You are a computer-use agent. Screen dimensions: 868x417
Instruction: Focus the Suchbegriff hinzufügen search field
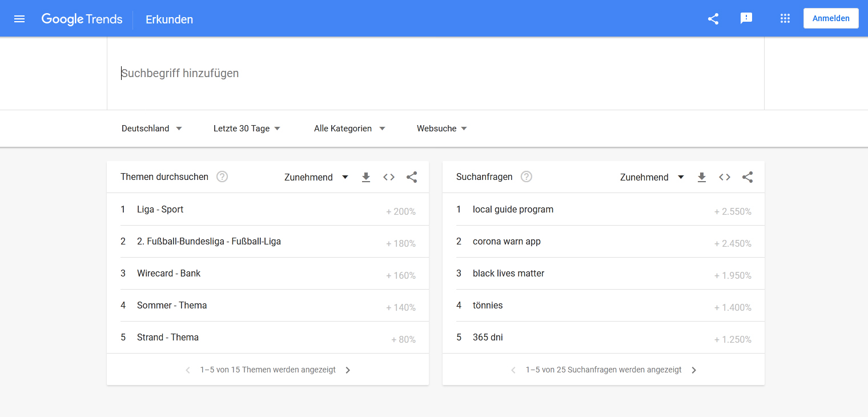435,73
